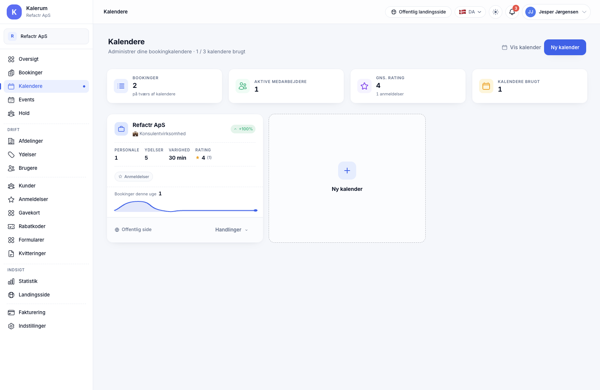600x390 pixels.
Task: Click the Formularer icon
Action: 11,240
